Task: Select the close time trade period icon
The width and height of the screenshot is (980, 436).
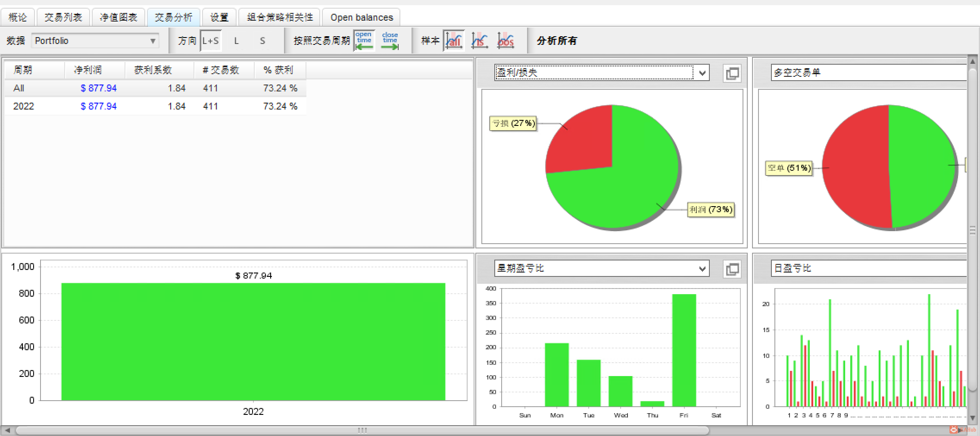Action: 390,41
